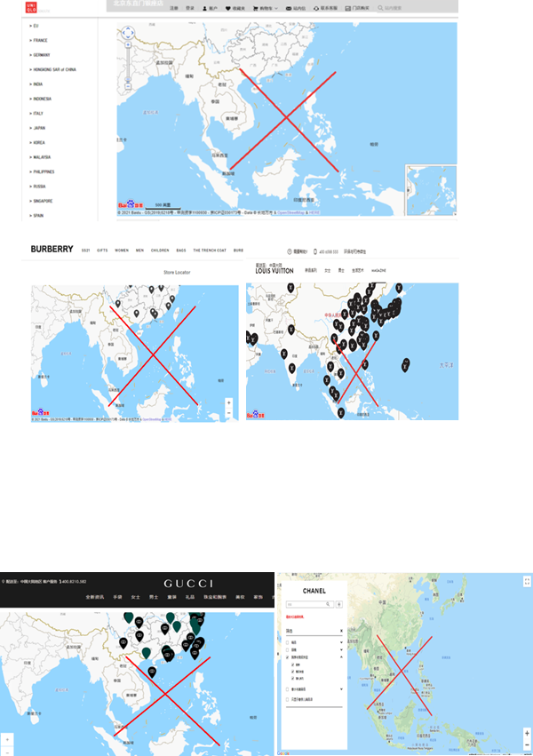Screen dimensions: 533x756
Task: Open the account icon in UNIQLO header
Action: 204,8
